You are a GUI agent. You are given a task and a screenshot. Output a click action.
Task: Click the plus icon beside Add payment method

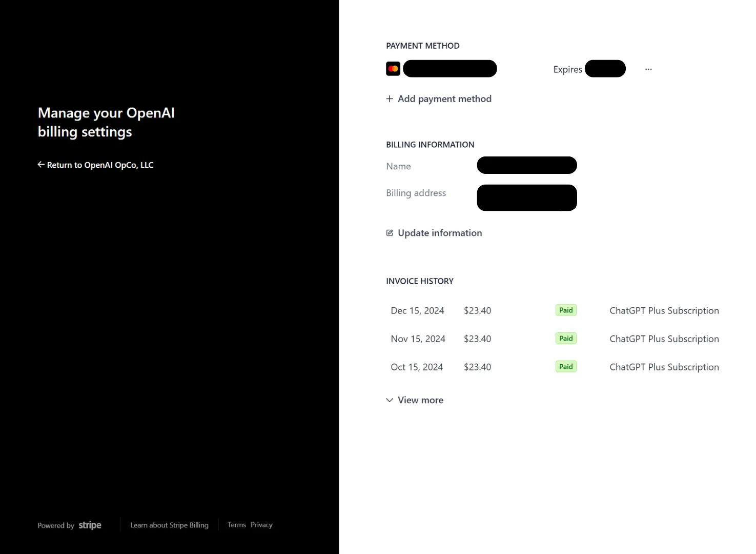pyautogui.click(x=390, y=98)
